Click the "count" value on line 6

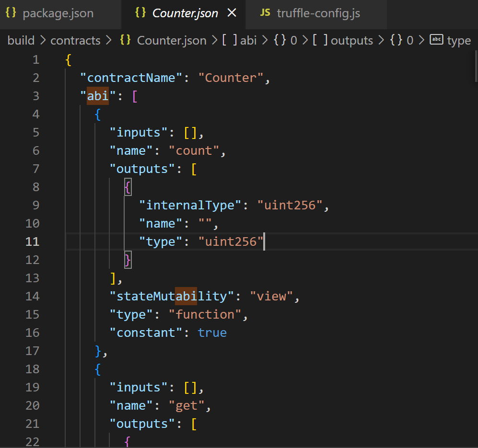pos(194,151)
